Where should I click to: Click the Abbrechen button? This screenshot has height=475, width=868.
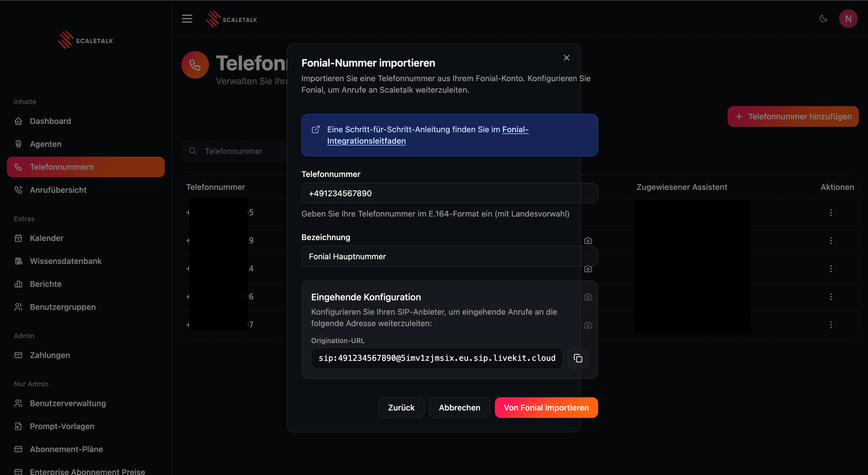pos(459,408)
